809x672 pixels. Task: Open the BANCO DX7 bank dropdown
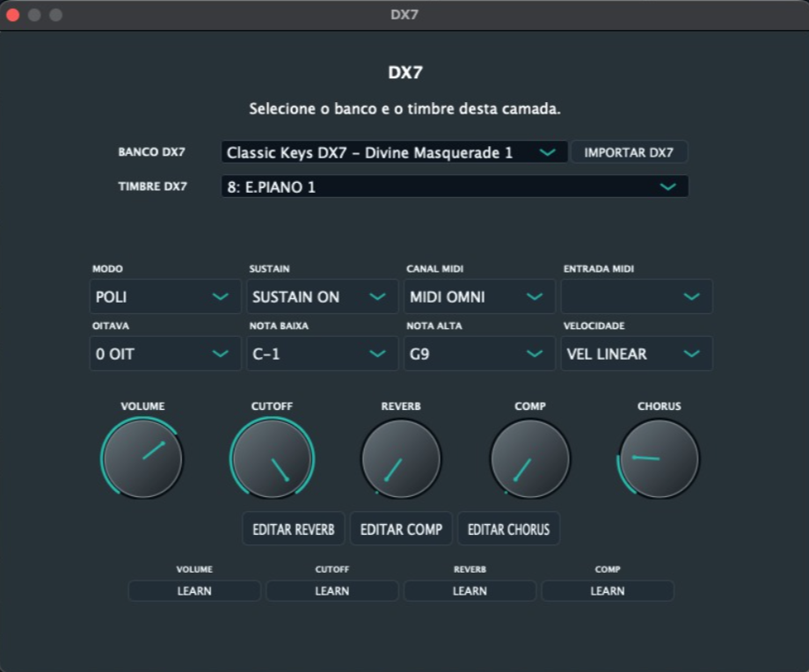click(395, 152)
